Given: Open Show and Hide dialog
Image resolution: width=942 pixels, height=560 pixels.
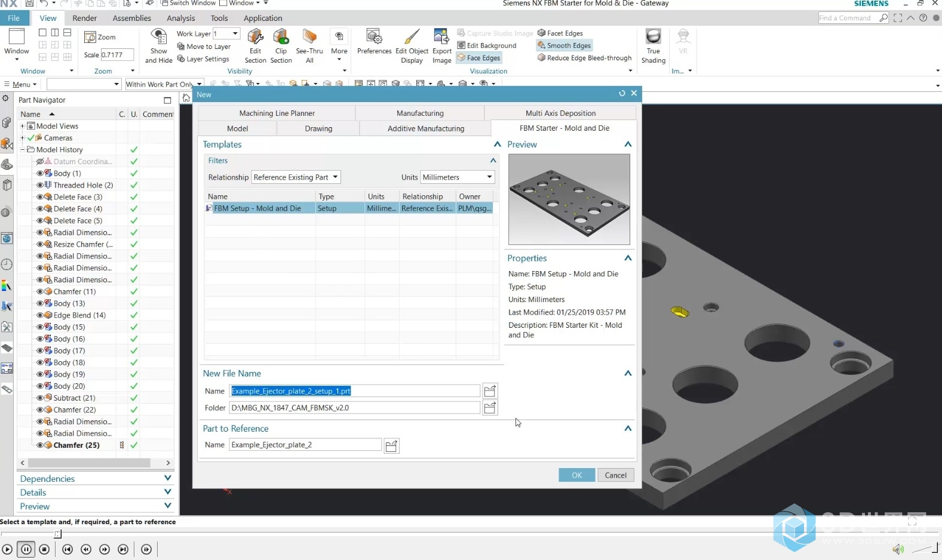Looking at the screenshot, I should [159, 46].
